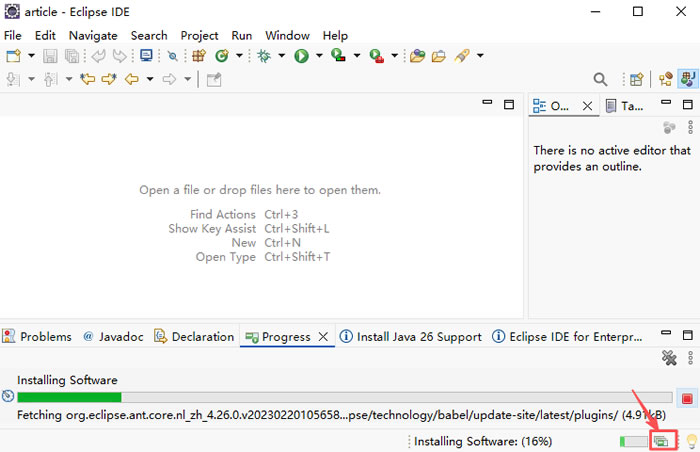The width and height of the screenshot is (700, 452).
Task: Click the Remove All Finished Operations icon
Action: pyautogui.click(x=670, y=358)
